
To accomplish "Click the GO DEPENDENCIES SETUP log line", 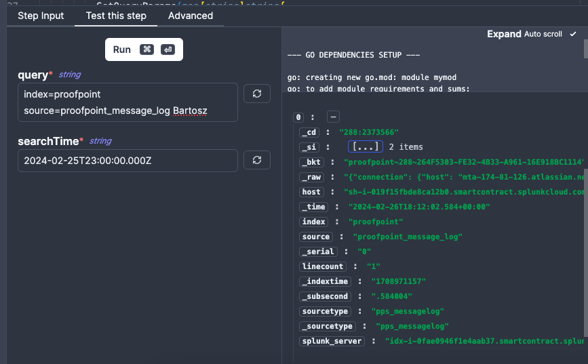I will tap(353, 55).
